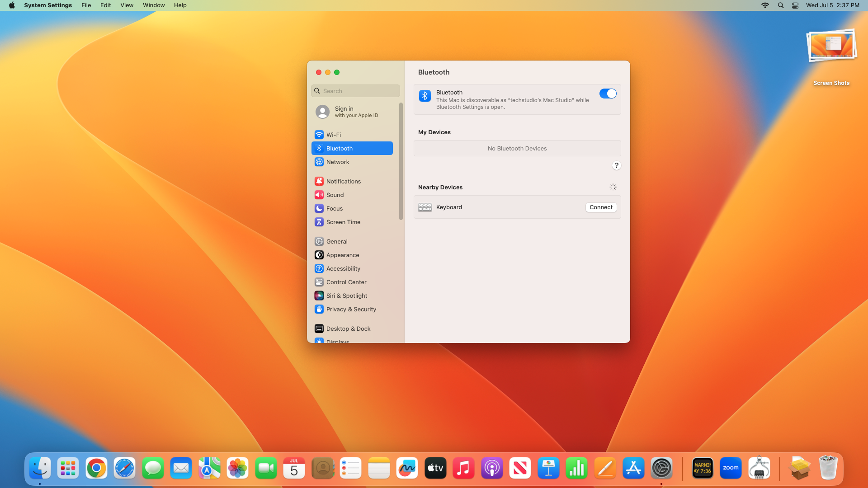Open Network settings in sidebar
The height and width of the screenshot is (488, 868).
point(352,162)
